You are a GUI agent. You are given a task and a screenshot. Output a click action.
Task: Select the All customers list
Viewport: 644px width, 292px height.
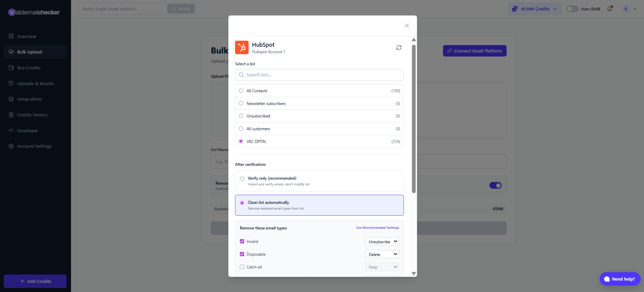tap(319, 129)
